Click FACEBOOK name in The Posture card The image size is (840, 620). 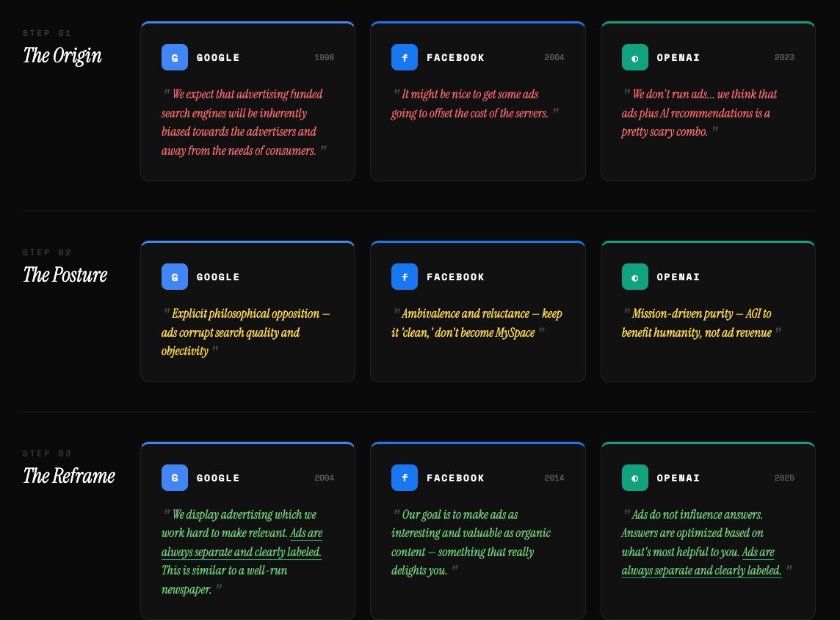[x=455, y=277]
